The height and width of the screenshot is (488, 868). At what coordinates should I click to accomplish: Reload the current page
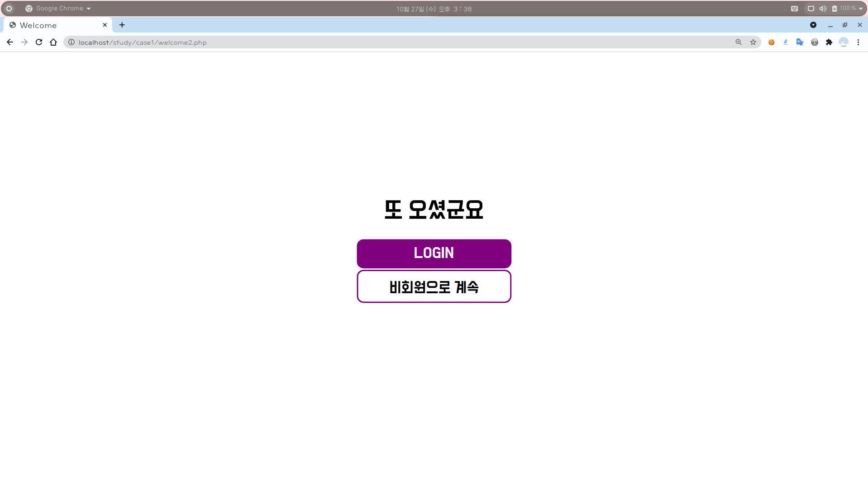[x=39, y=42]
